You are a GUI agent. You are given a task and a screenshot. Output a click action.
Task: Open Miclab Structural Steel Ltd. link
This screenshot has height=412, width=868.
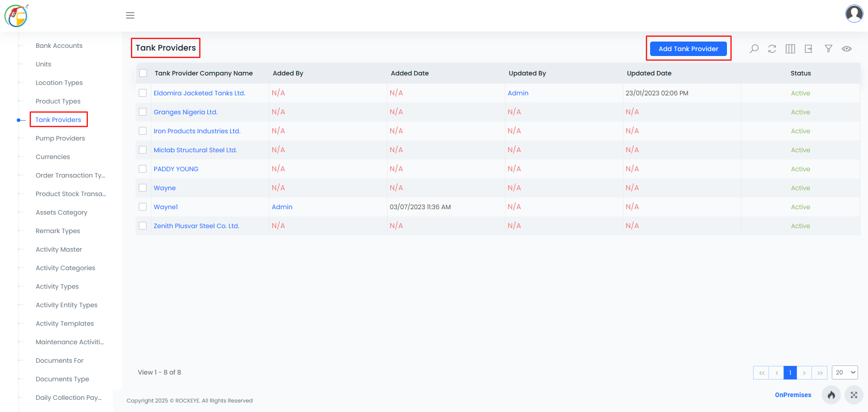pyautogui.click(x=195, y=150)
